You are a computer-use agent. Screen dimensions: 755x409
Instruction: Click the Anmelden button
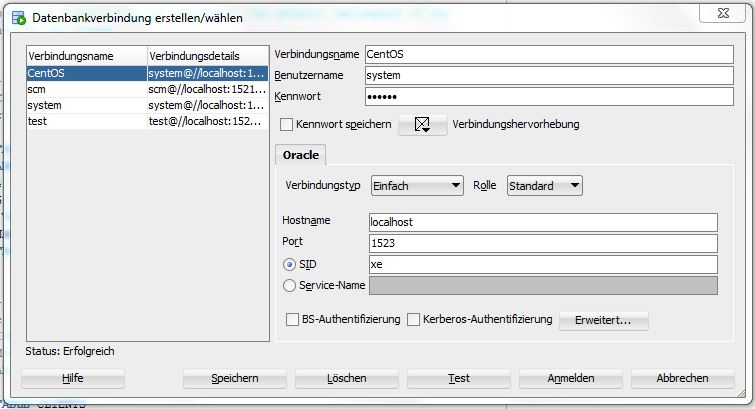pos(571,379)
